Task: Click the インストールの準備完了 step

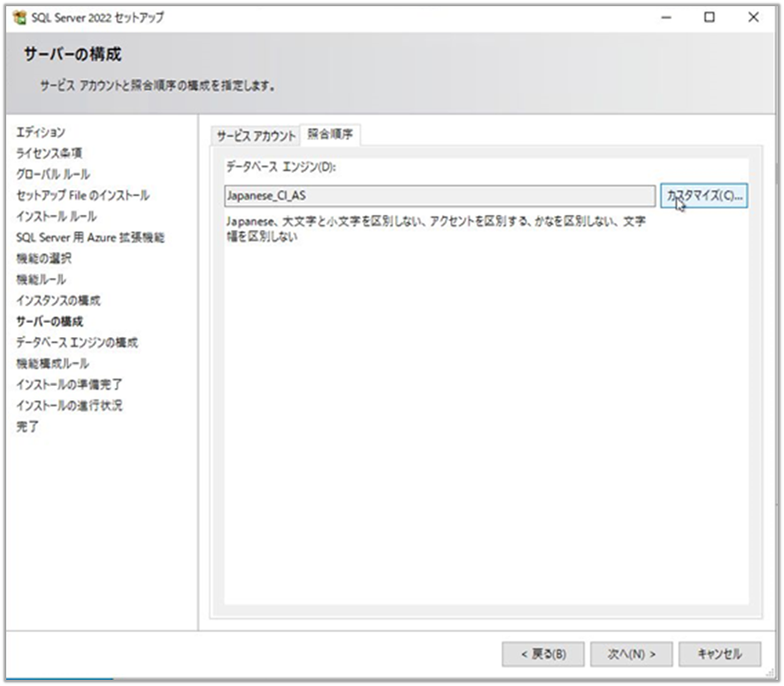Action: 69,383
